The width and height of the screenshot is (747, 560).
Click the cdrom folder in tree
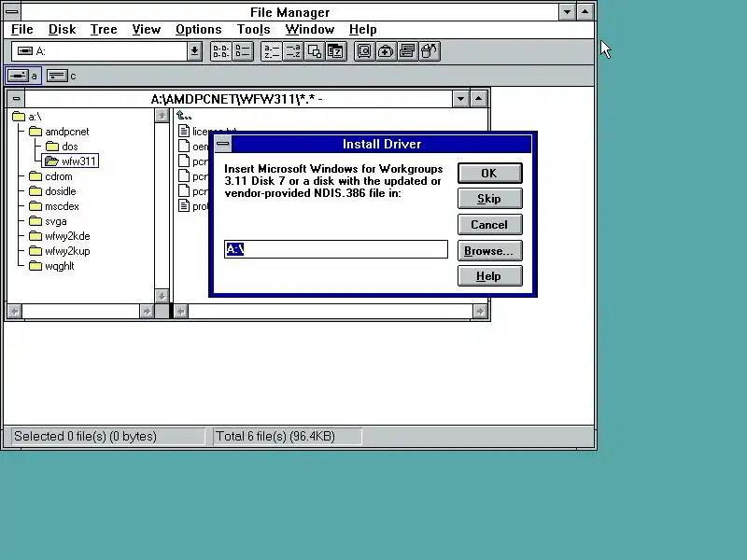51,176
